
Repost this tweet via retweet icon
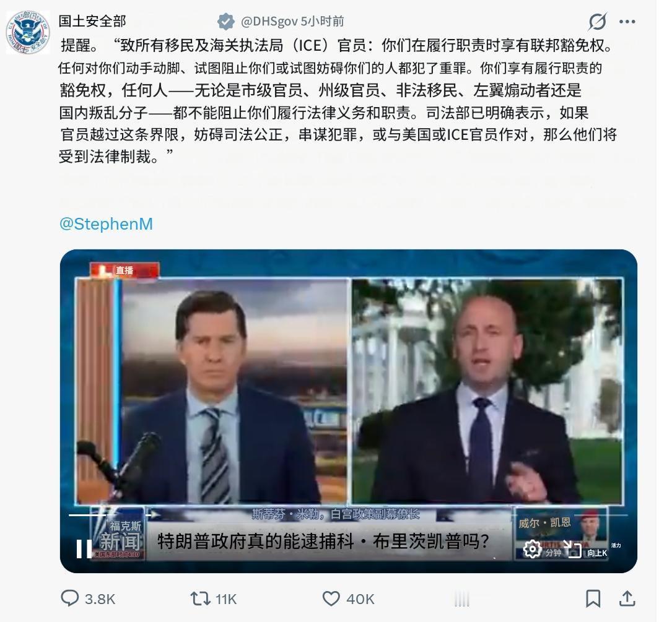point(199,598)
